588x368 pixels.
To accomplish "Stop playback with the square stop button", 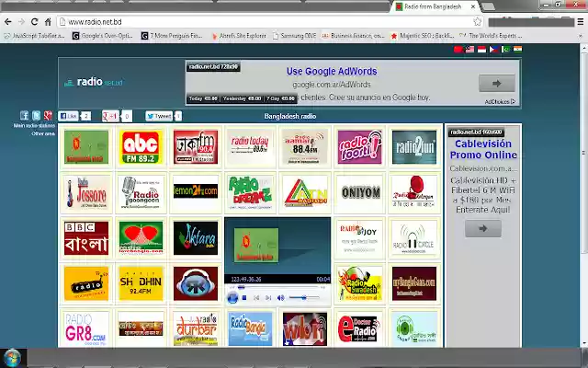I will (x=244, y=298).
